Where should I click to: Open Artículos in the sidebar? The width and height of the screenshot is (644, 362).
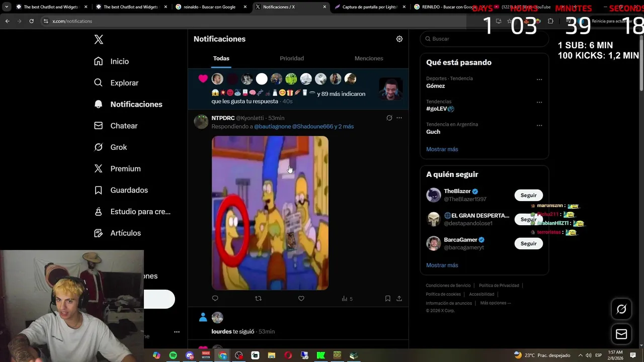tap(117, 233)
